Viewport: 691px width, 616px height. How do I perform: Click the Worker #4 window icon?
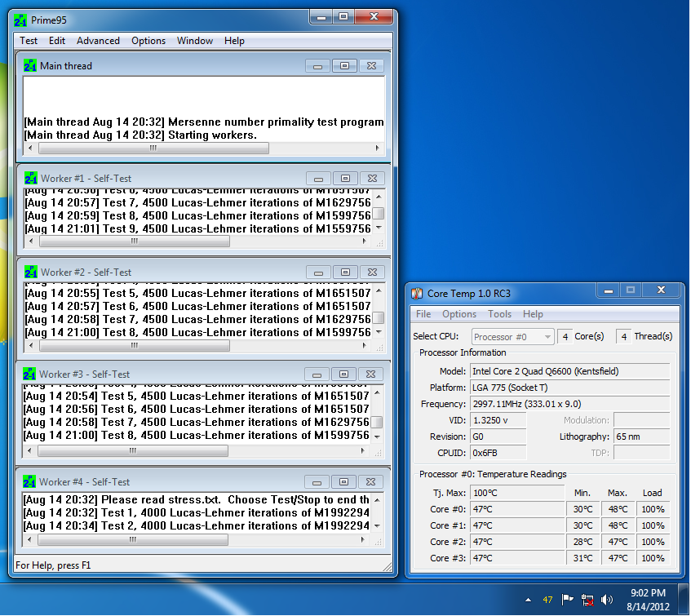pos(29,481)
